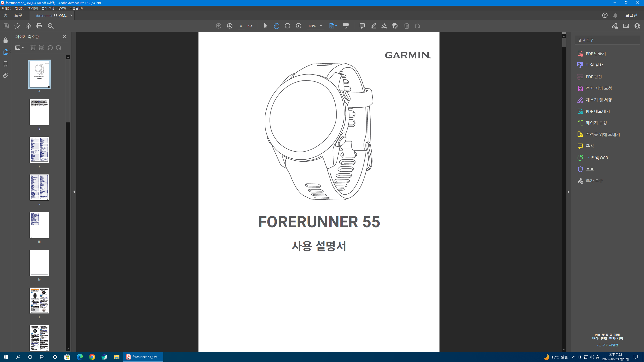Screen dimensions: 644x362
Task: Collapse the right tools pane arrow
Action: click(x=568, y=192)
